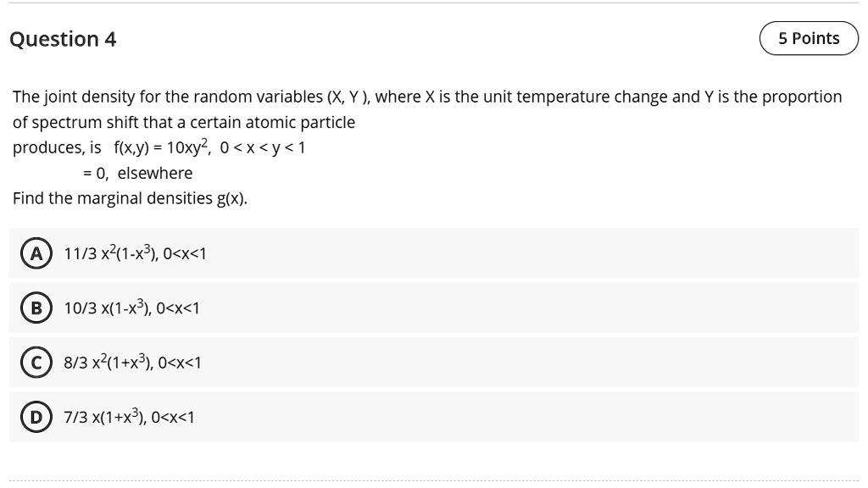Viewport: 868px width, 488px height.
Task: Select answer option A radio button
Action: click(x=34, y=252)
